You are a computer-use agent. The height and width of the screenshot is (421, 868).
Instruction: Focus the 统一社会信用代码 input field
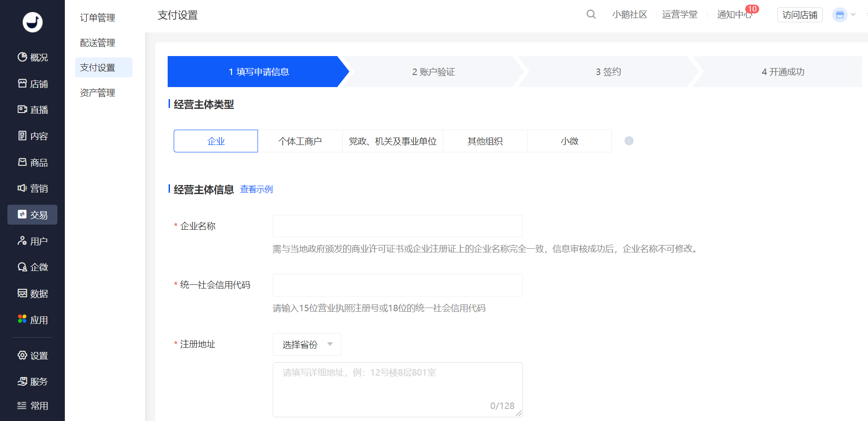pyautogui.click(x=398, y=285)
